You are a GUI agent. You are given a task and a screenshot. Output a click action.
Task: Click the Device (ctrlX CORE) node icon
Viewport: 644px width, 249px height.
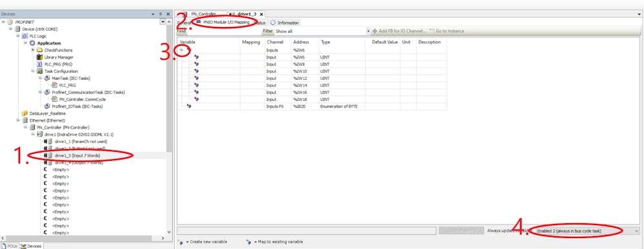click(x=17, y=29)
